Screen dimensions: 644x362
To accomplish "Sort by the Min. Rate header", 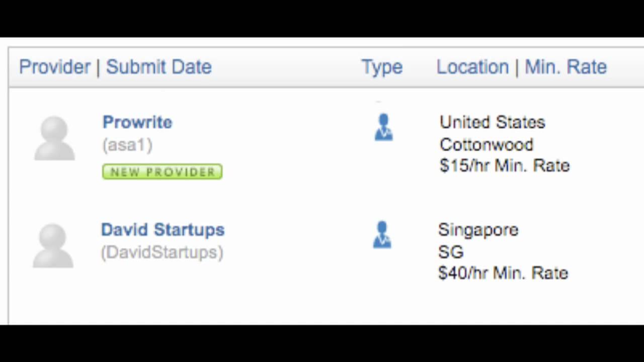I will point(566,67).
